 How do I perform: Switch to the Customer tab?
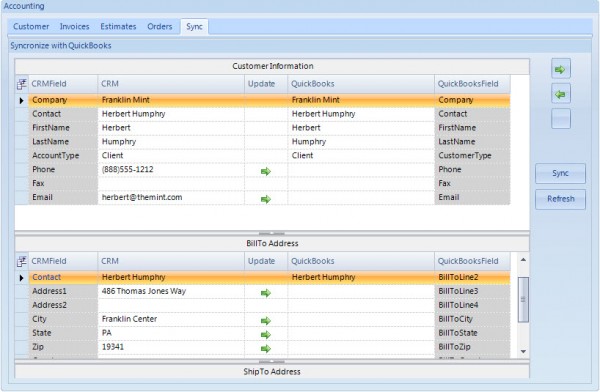(x=31, y=26)
